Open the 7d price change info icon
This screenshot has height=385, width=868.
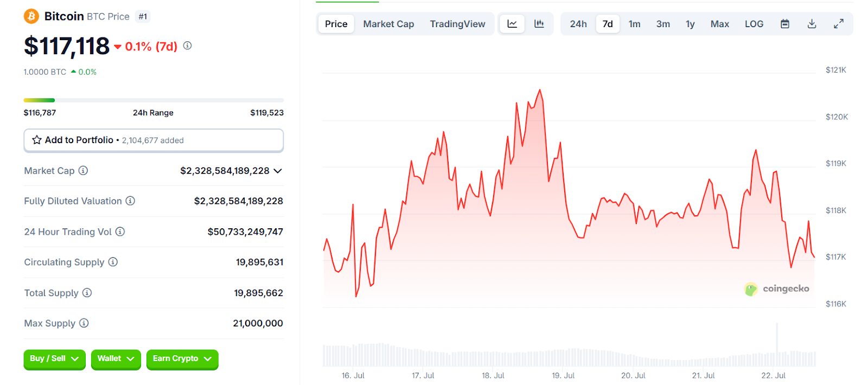click(187, 46)
